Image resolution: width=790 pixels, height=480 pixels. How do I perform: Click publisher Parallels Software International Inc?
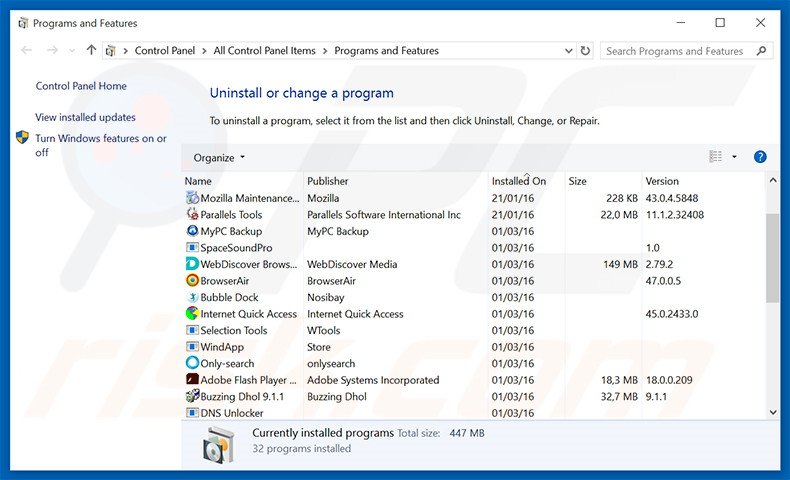pos(384,215)
